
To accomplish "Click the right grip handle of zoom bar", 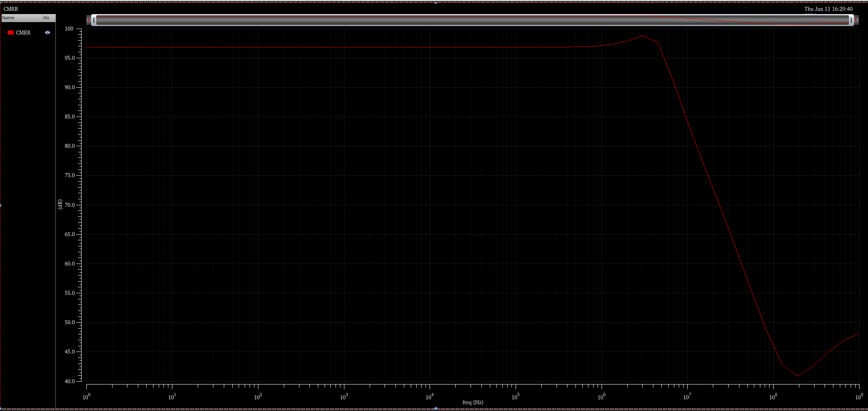I will point(851,20).
